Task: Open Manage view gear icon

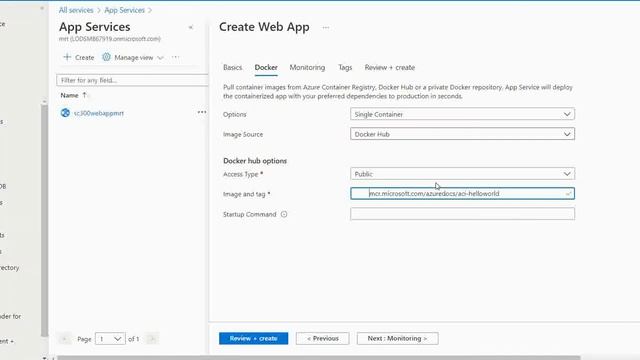Action: tap(106, 57)
